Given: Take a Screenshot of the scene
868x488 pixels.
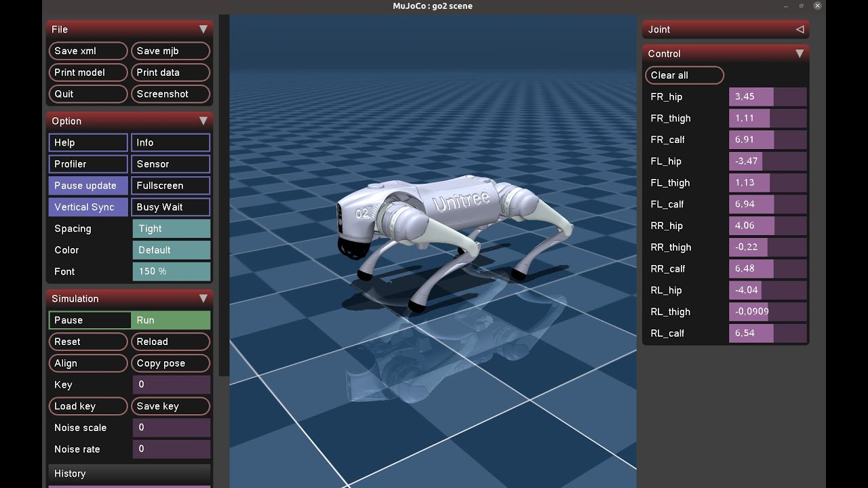Looking at the screenshot, I should coord(170,94).
